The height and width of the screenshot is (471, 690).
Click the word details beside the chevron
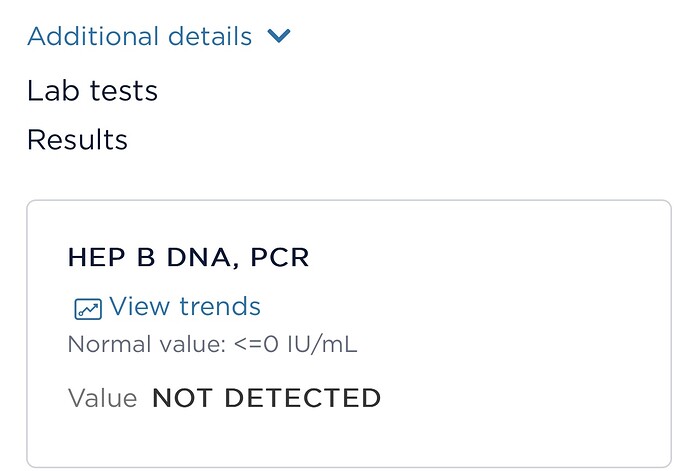click(210, 36)
